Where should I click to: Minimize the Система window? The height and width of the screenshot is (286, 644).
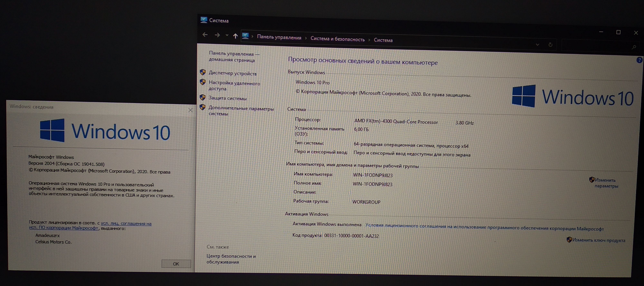coord(601,32)
